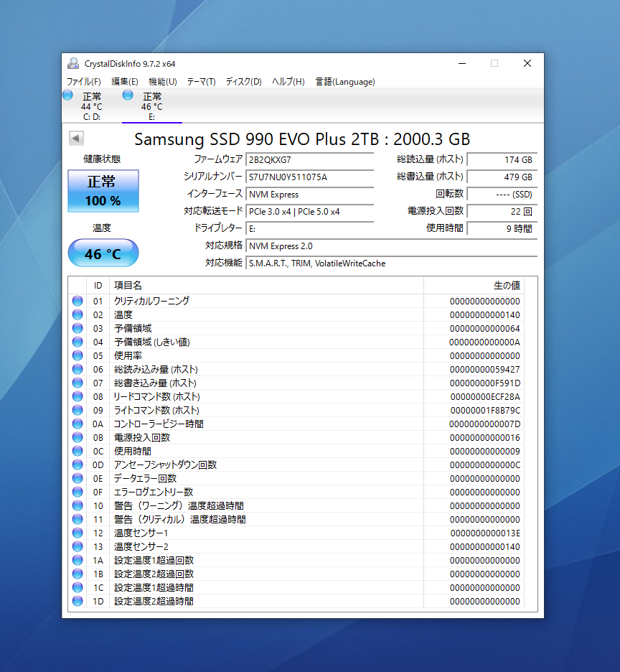
Task: Click the drive letter field E:
Action: click(310, 228)
